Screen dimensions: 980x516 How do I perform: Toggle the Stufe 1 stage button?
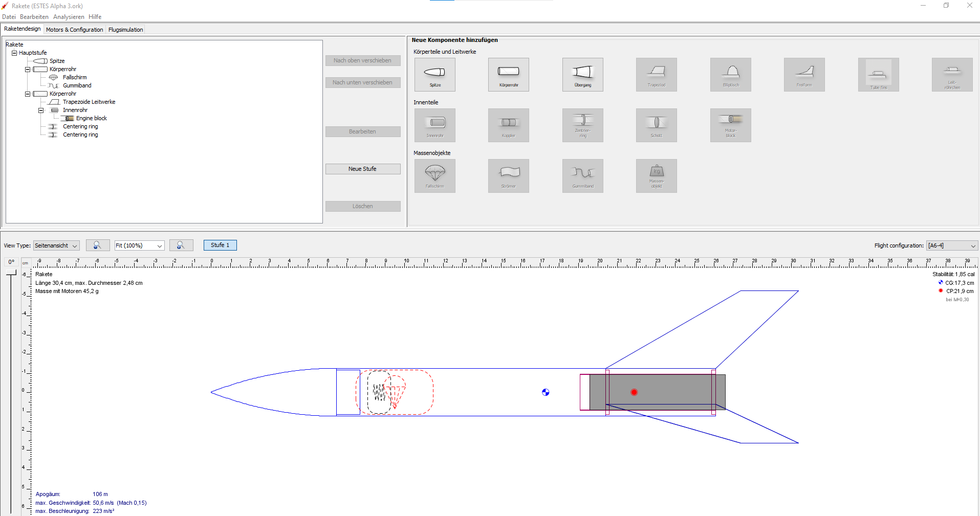tap(220, 245)
